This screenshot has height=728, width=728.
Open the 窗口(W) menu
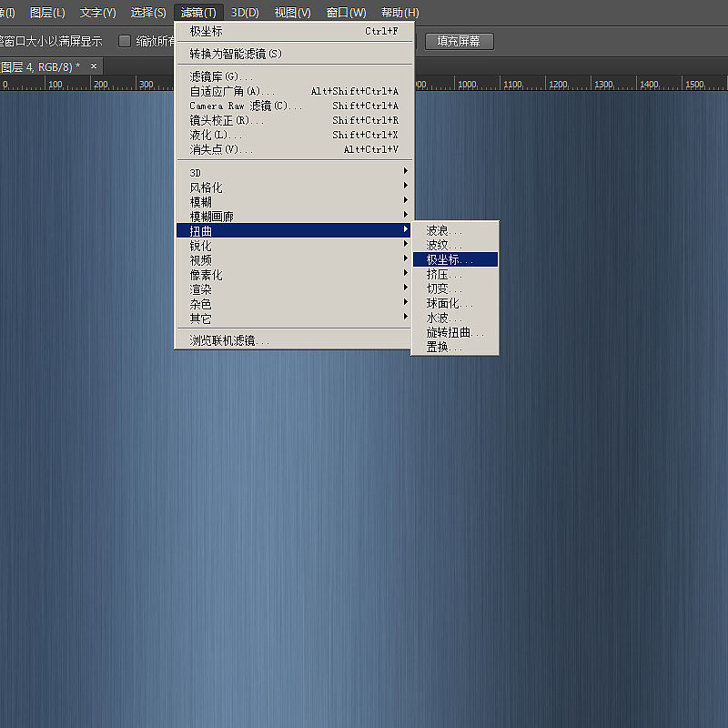tap(347, 13)
